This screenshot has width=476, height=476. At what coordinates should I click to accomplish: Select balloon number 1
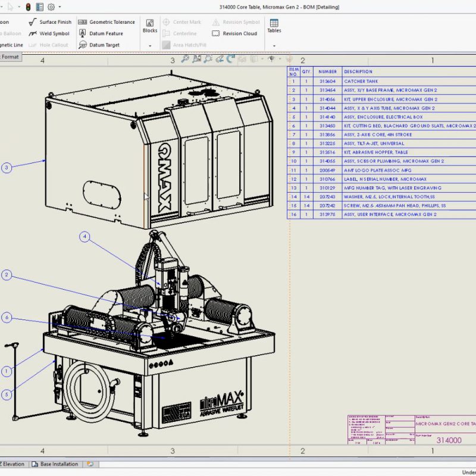[x=7, y=371]
